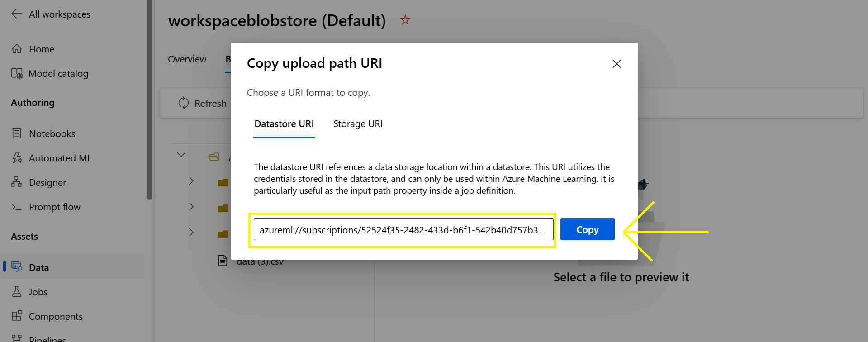Expand the first subfolder chevron
Viewport: 868px width, 342px height.
(191, 181)
